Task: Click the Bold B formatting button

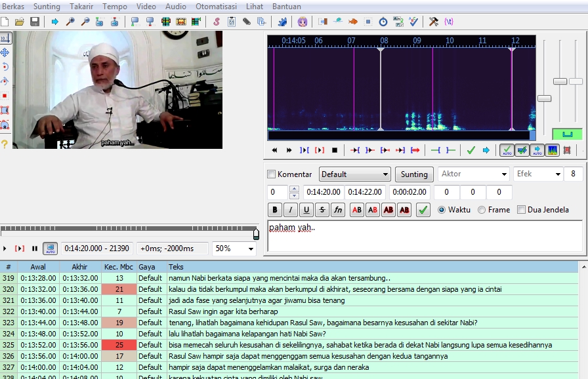Action: click(275, 210)
